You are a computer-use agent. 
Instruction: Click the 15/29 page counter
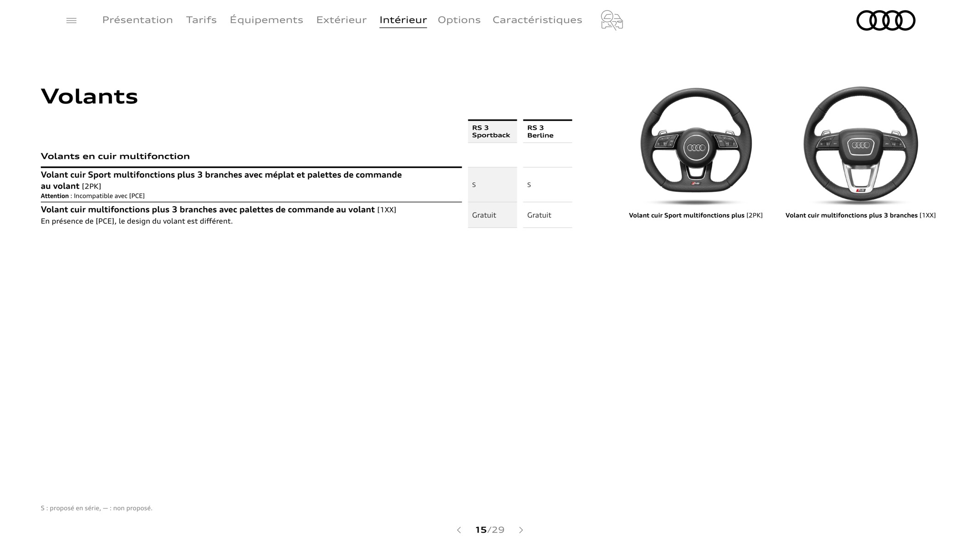coord(490,530)
